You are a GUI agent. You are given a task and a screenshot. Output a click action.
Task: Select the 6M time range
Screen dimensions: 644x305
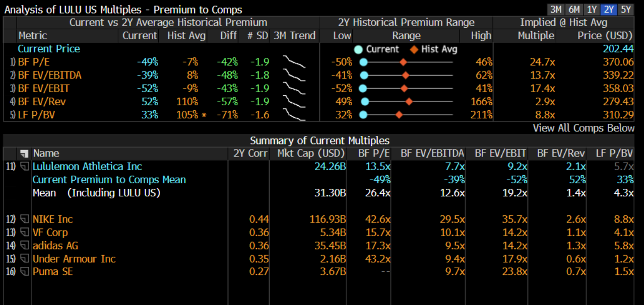tap(573, 10)
